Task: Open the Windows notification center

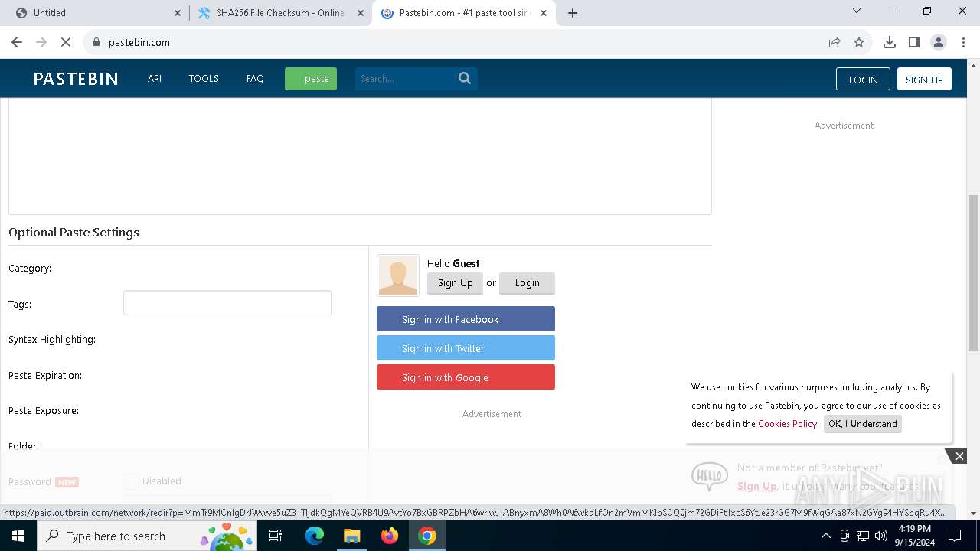Action: 955,536
